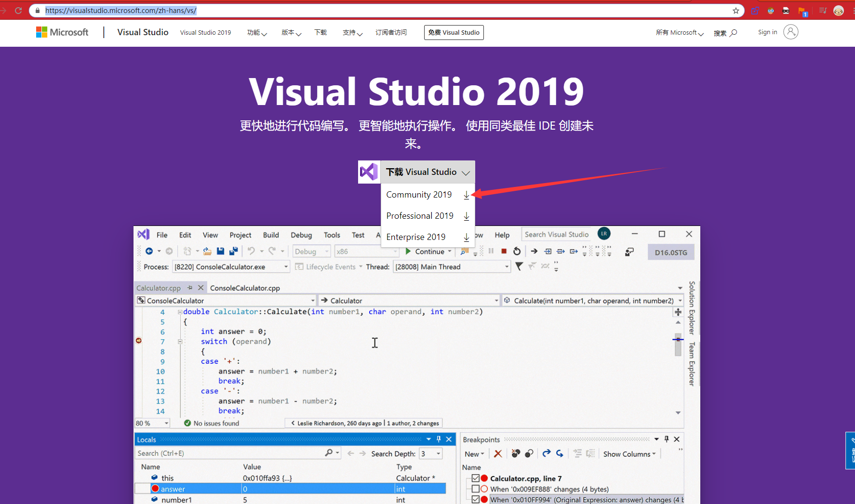
Task: Click the Microsoft logo in the site header
Action: click(62, 32)
